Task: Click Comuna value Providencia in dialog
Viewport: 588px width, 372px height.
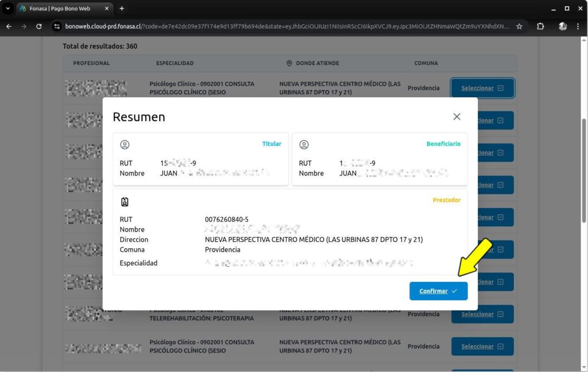Action: pyautogui.click(x=222, y=250)
